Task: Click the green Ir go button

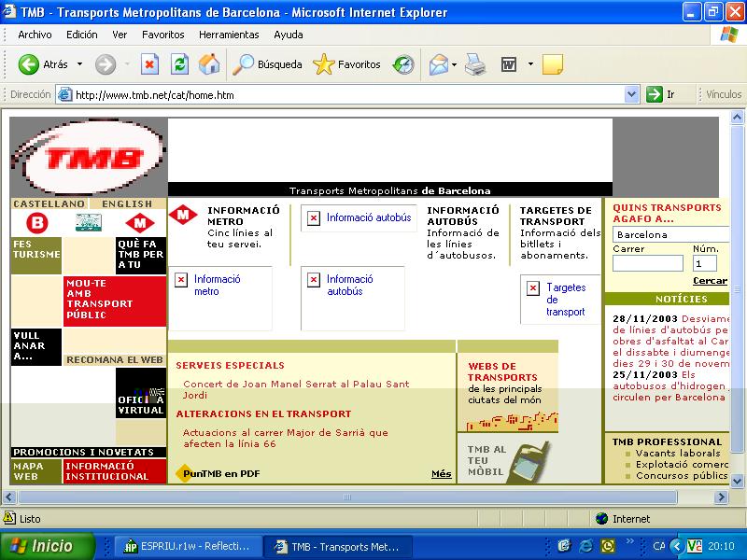Action: (x=655, y=94)
